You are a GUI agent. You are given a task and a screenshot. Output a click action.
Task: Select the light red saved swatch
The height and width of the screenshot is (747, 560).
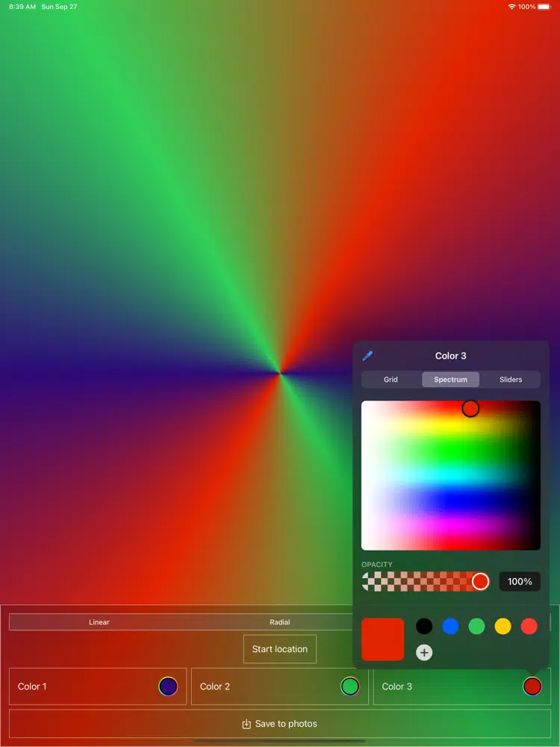(x=529, y=626)
